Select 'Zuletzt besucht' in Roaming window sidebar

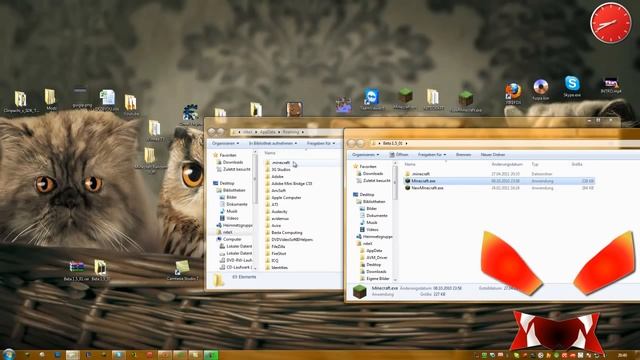(x=235, y=169)
